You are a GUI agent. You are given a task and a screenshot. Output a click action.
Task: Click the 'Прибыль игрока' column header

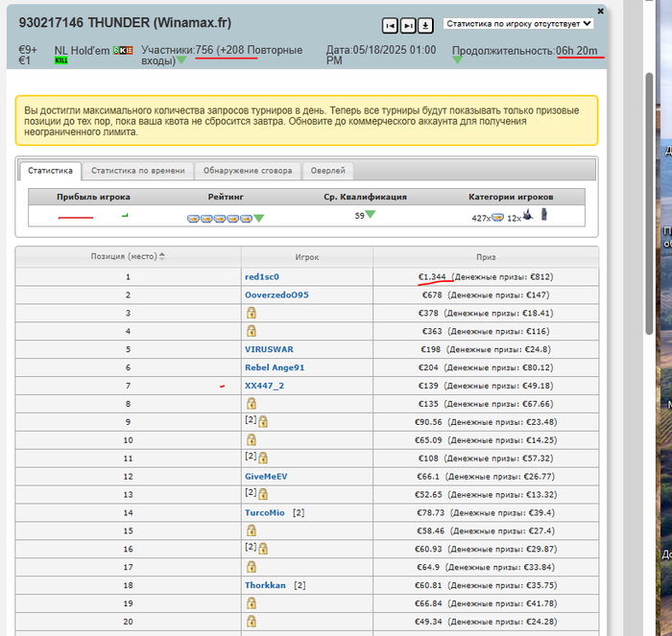(93, 197)
